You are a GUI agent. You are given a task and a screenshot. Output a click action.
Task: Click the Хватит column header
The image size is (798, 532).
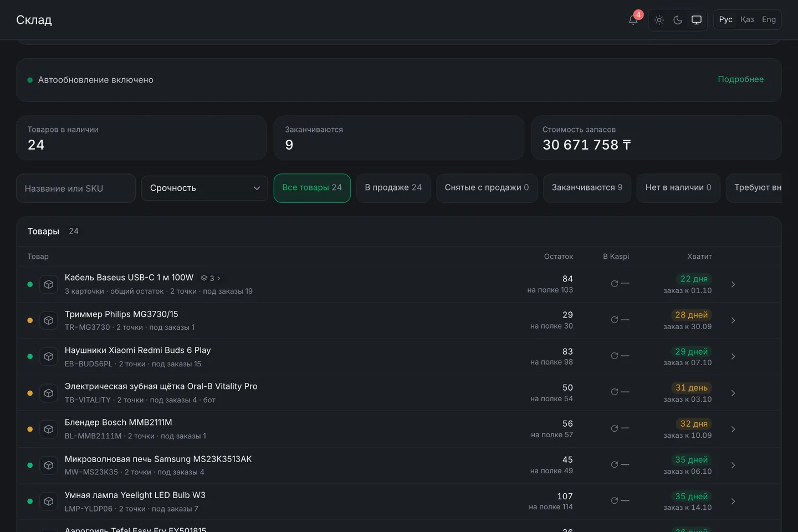tap(699, 257)
